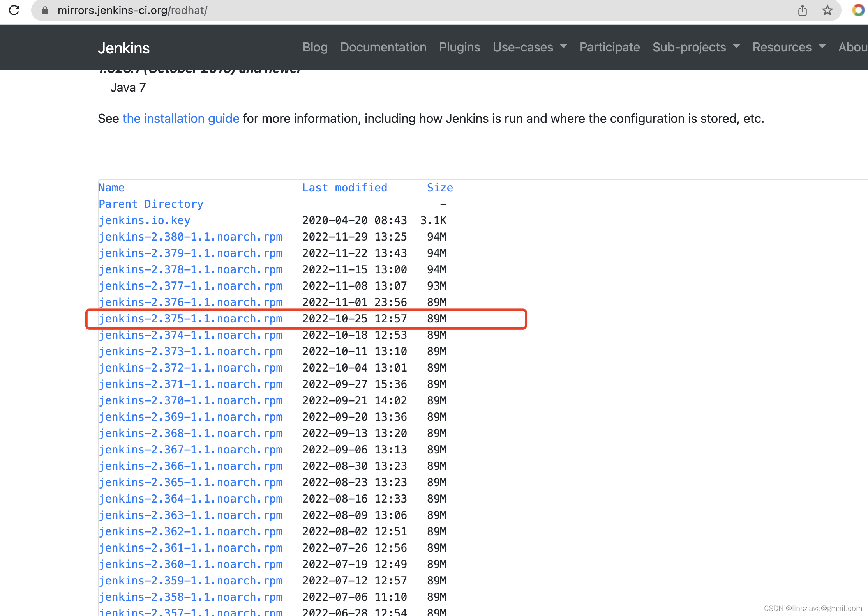Bookmark this page with the star icon

tap(827, 11)
